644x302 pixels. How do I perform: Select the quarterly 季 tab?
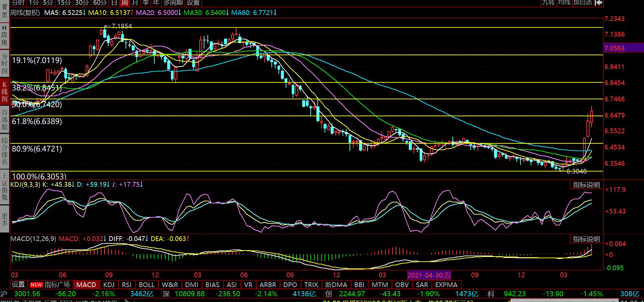146,3
